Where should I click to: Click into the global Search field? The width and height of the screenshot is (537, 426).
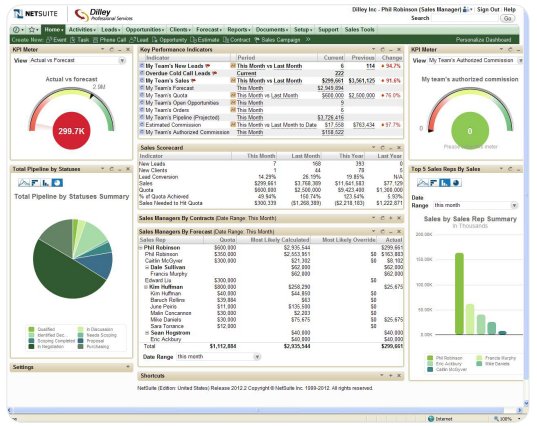click(464, 18)
